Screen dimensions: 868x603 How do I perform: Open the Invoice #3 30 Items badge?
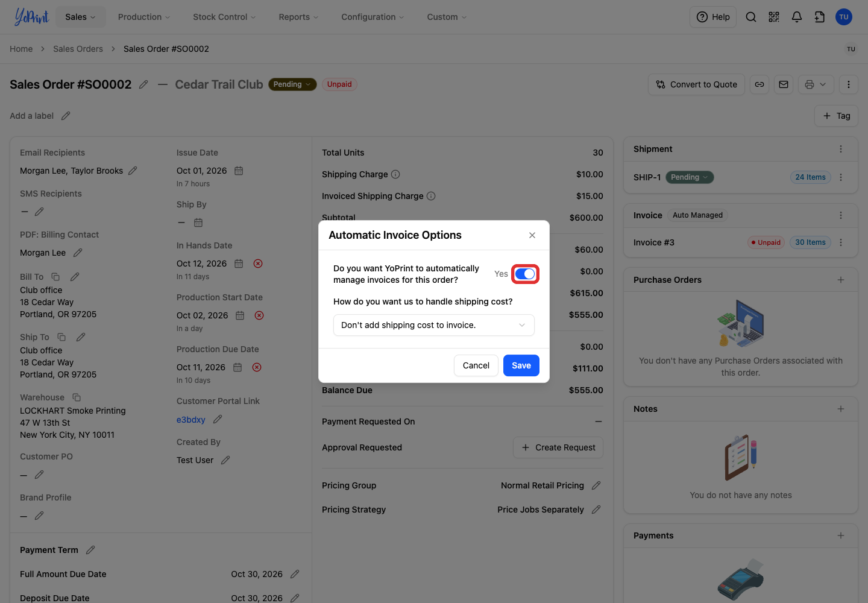(810, 242)
